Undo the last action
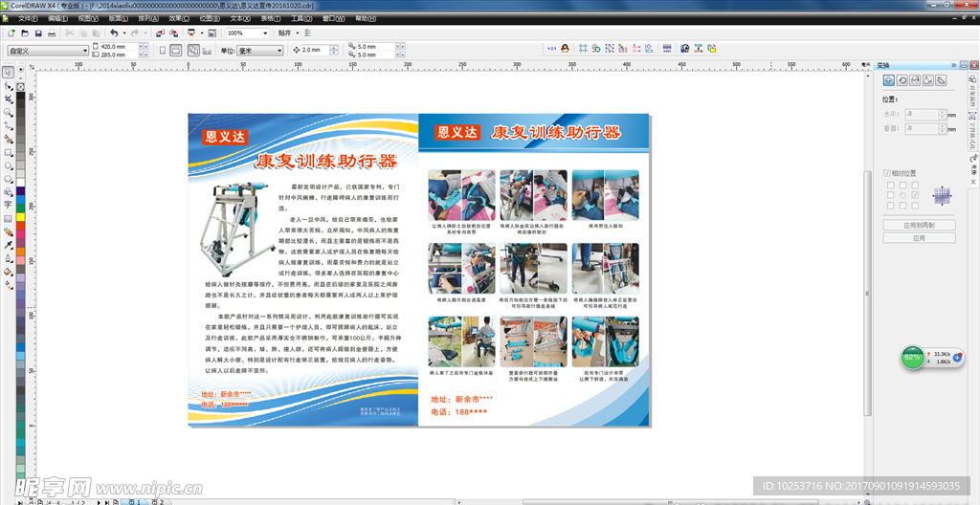 (114, 33)
